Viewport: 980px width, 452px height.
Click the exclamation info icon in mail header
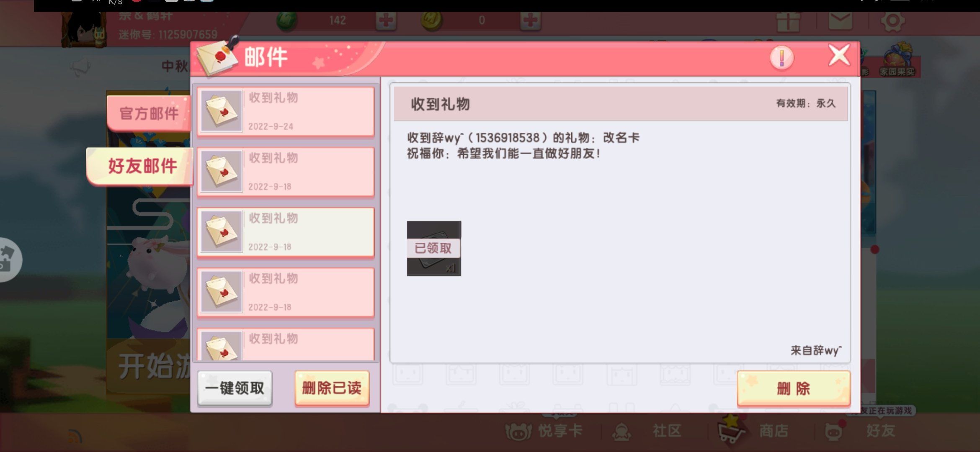click(x=781, y=58)
